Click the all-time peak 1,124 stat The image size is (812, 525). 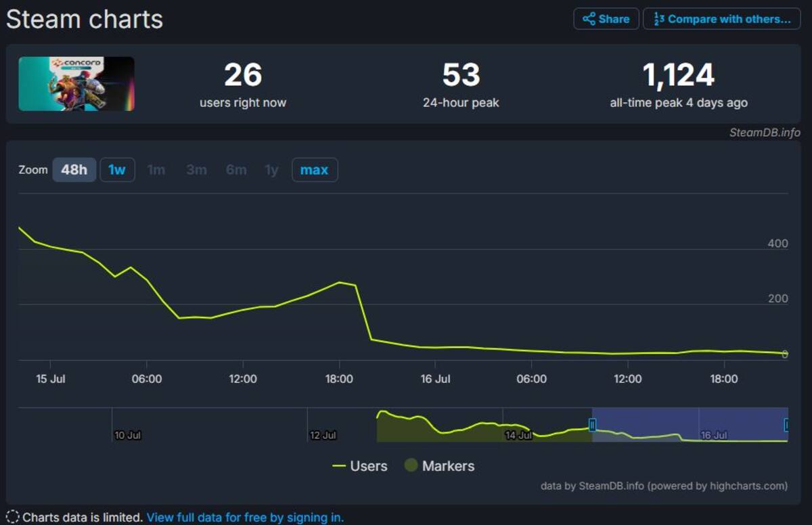coord(679,85)
